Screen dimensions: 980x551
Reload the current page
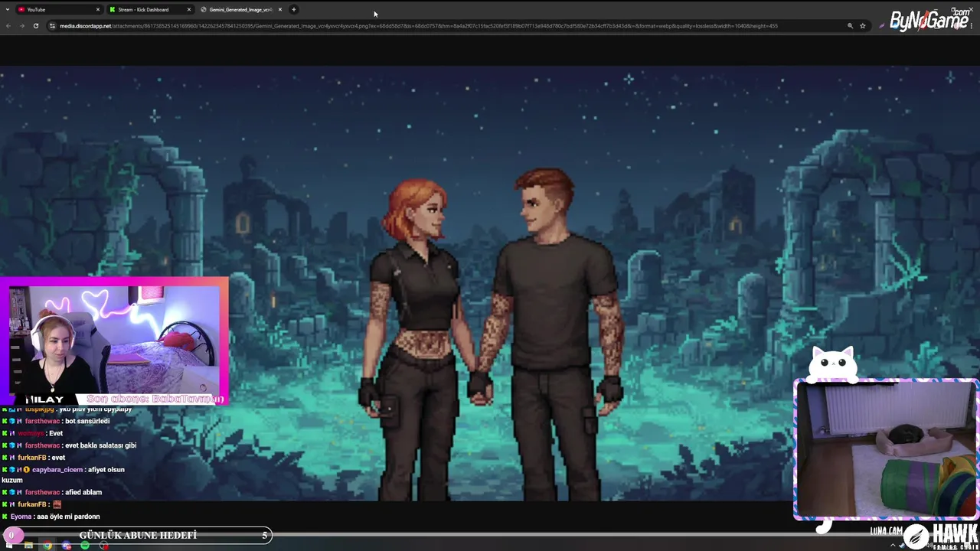tap(35, 26)
